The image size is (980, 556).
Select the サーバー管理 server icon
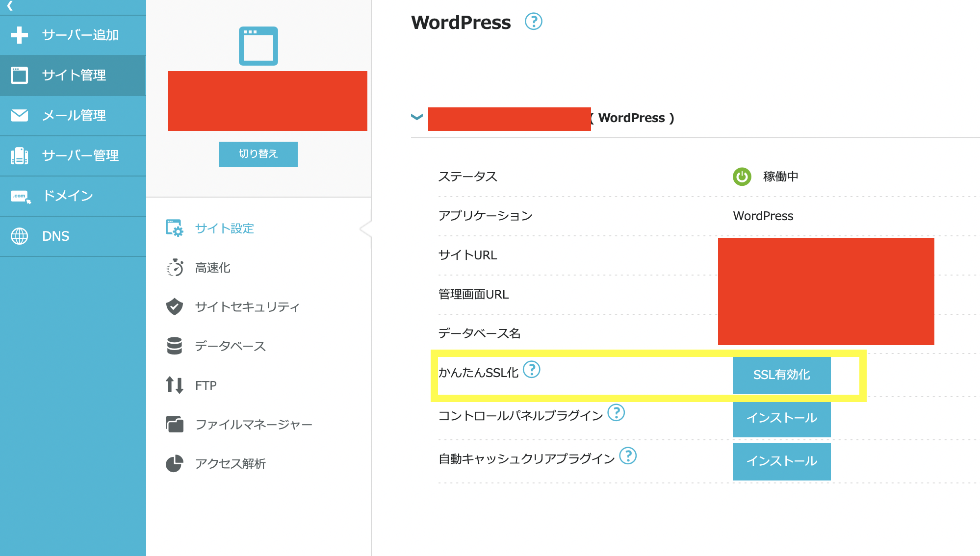pyautogui.click(x=20, y=155)
